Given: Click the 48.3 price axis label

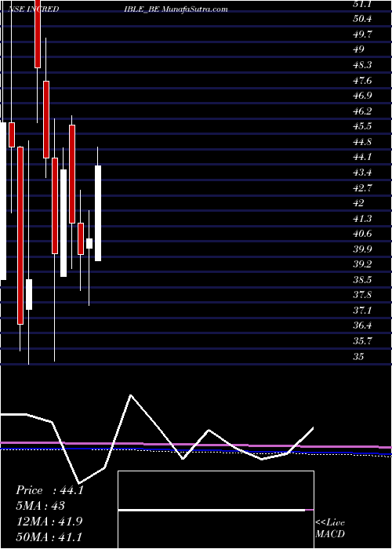Looking at the screenshot, I should coord(362,65).
